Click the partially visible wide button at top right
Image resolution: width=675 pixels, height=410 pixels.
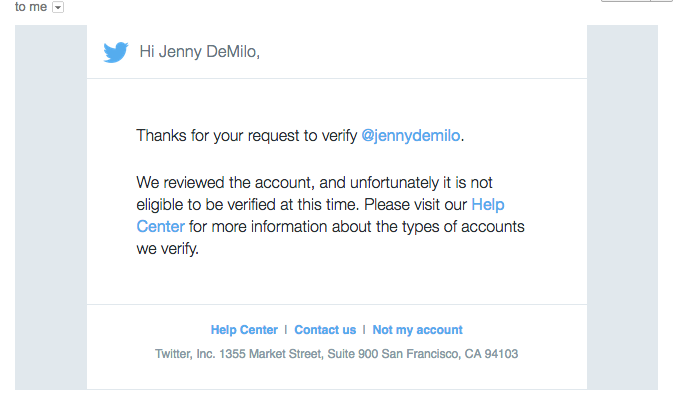pyautogui.click(x=625, y=1)
